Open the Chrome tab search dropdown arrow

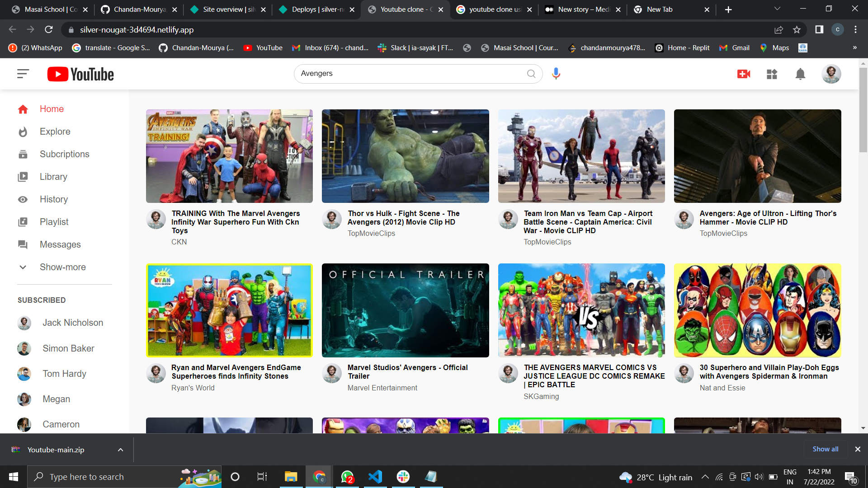pyautogui.click(x=777, y=9)
